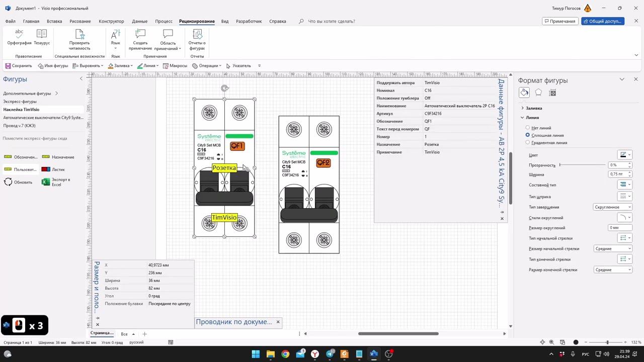The height and width of the screenshot is (362, 644).
Task: Open the Тип завершения combo box
Action: click(x=613, y=207)
